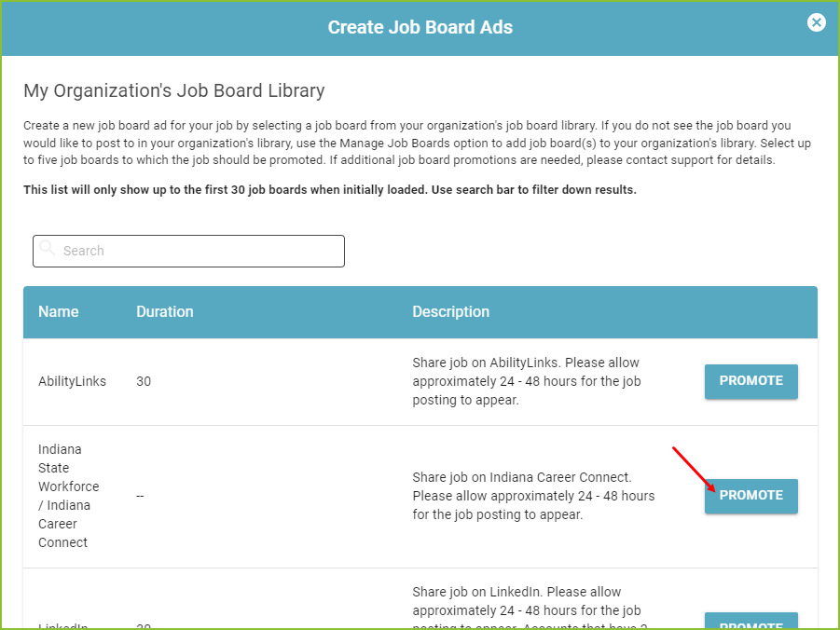Select AbilityLinks duration value 30
The image size is (840, 630).
pyautogui.click(x=144, y=381)
